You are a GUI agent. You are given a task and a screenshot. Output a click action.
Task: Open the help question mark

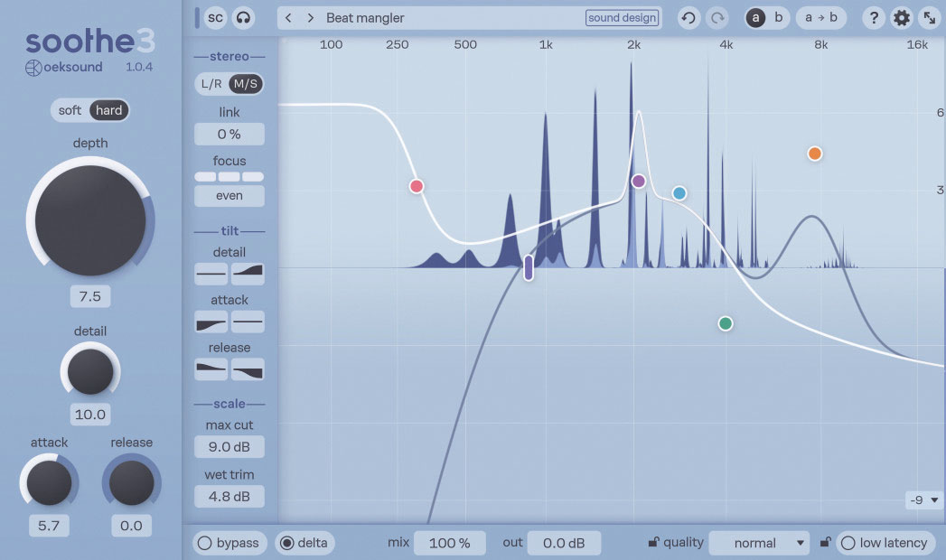tap(873, 18)
